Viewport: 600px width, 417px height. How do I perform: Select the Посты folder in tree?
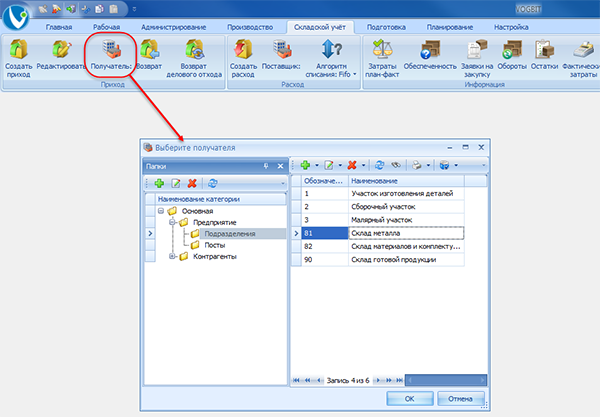click(x=201, y=244)
